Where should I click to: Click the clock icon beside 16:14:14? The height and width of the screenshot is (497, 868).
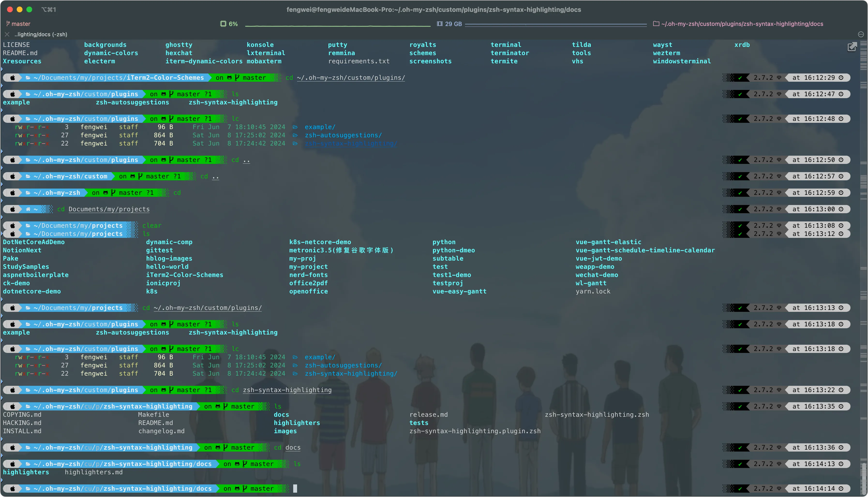tap(841, 489)
